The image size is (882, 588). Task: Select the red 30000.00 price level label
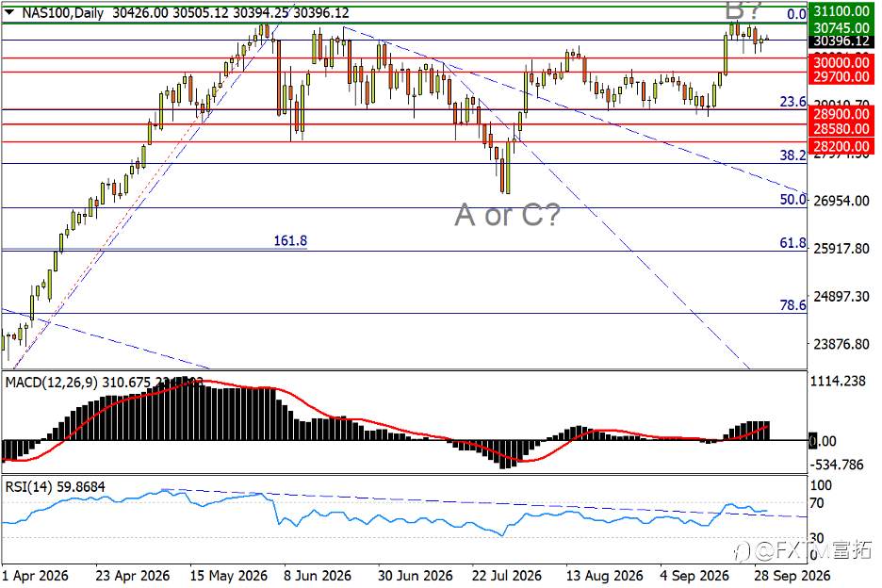click(x=841, y=62)
